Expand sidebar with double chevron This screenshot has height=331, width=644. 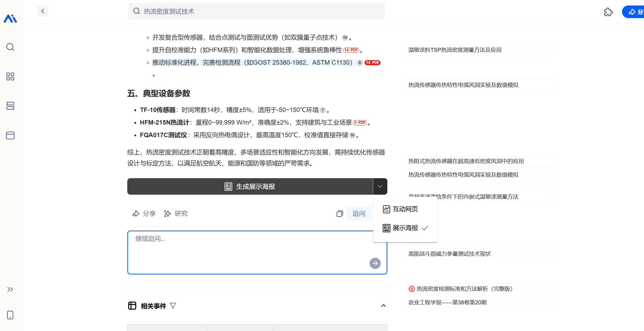(10, 289)
